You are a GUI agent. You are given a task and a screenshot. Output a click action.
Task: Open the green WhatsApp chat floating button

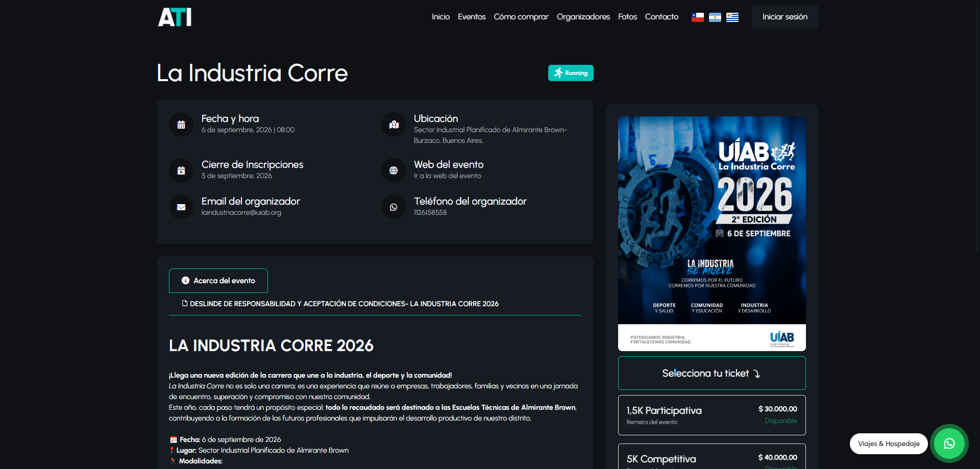pos(949,443)
